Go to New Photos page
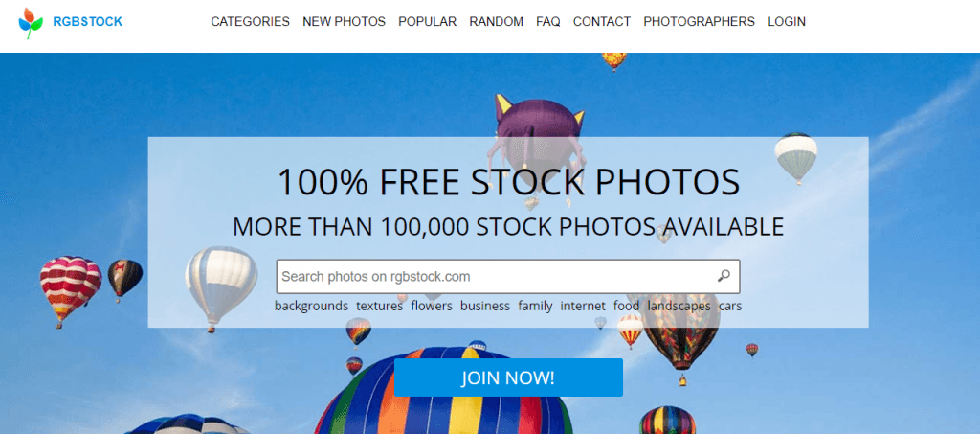Screen dimensions: 980x434 click(344, 22)
